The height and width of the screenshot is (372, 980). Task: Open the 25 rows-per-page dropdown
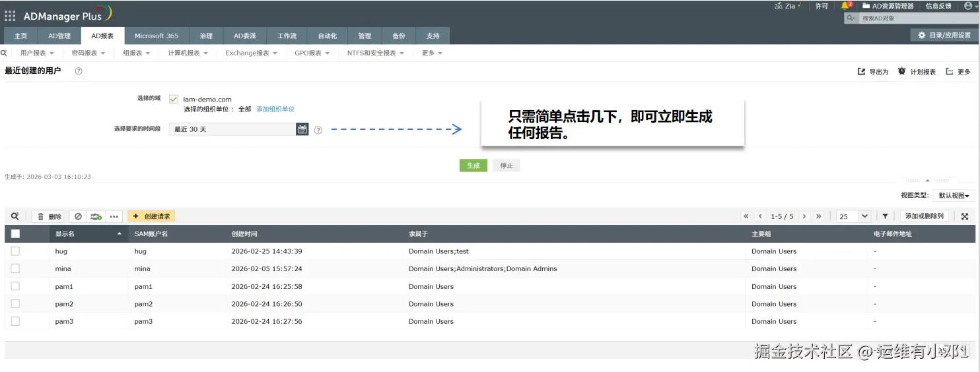[854, 216]
